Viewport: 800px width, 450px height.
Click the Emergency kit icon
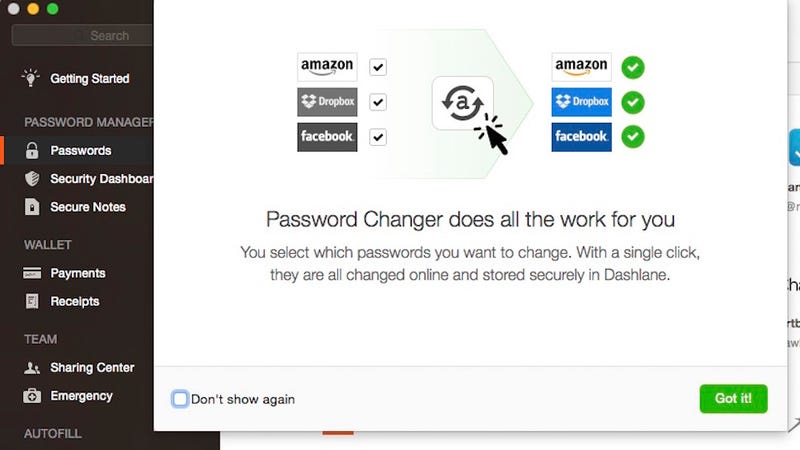click(32, 396)
